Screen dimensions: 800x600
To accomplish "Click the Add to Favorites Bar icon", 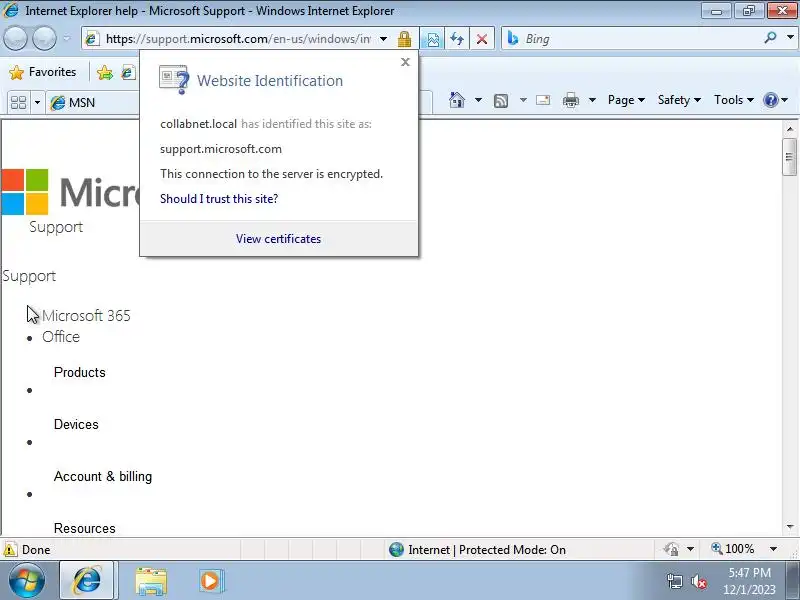I will 105,73.
